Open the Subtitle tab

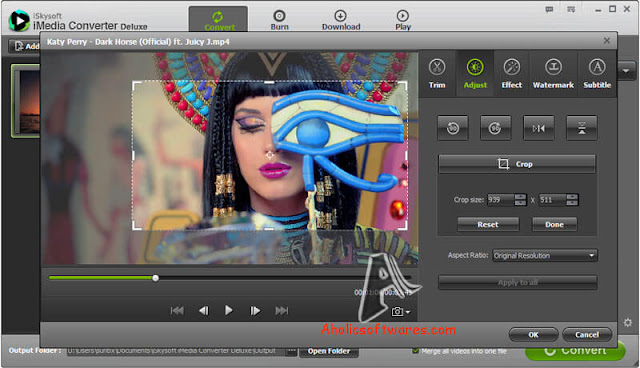click(597, 74)
